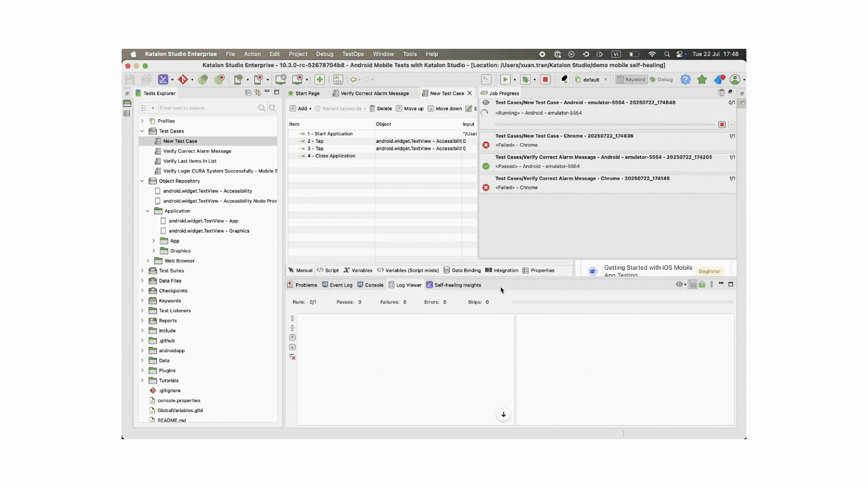Click the Debug bug run icon

tap(525, 80)
